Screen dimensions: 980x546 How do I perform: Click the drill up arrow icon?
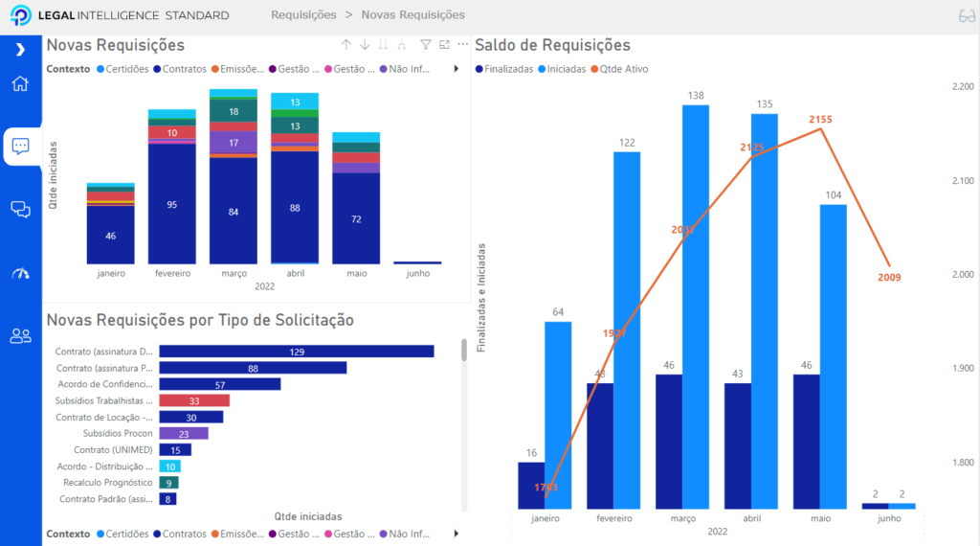tap(346, 45)
